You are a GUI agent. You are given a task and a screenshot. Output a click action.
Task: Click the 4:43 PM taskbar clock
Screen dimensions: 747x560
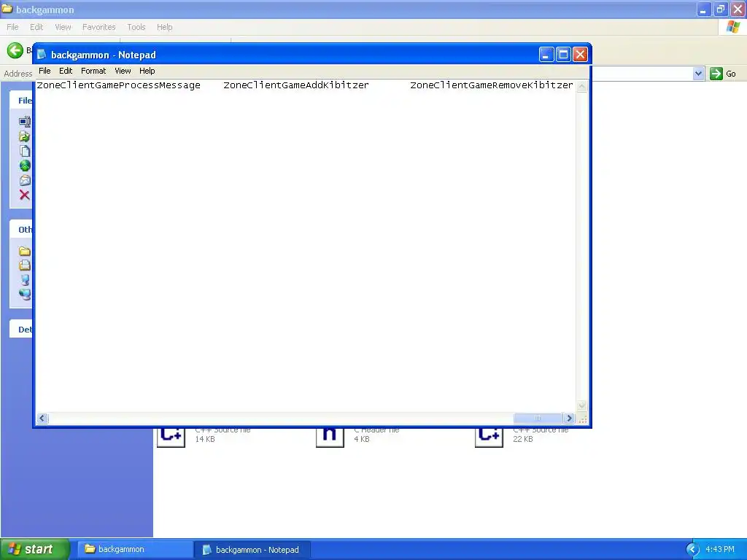(720, 550)
